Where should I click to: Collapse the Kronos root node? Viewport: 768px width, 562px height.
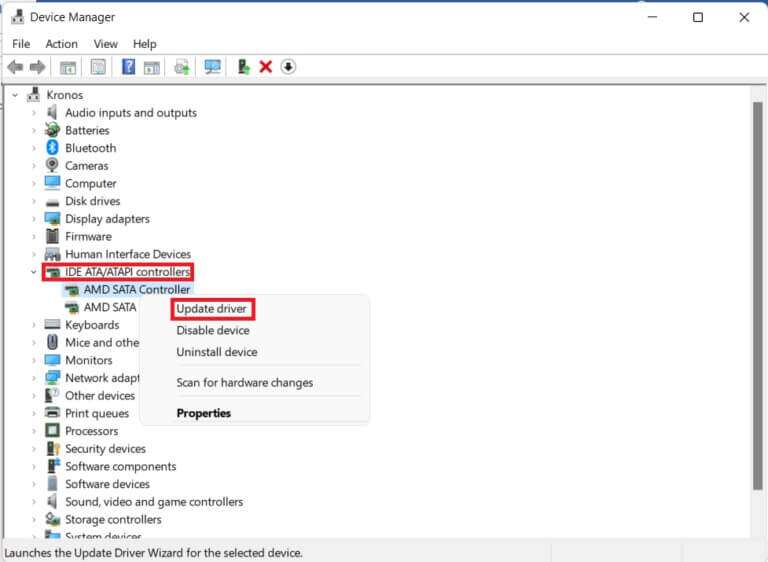[x=15, y=95]
